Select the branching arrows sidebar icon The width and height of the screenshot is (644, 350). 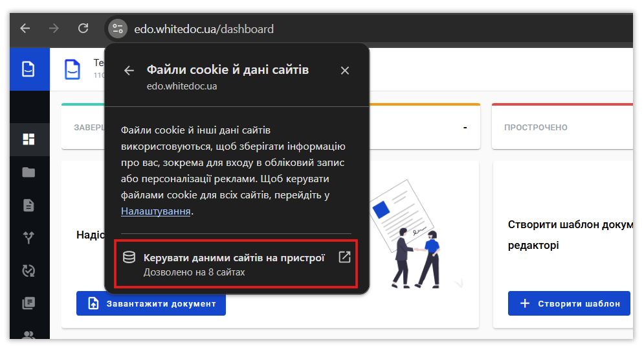pos(28,237)
